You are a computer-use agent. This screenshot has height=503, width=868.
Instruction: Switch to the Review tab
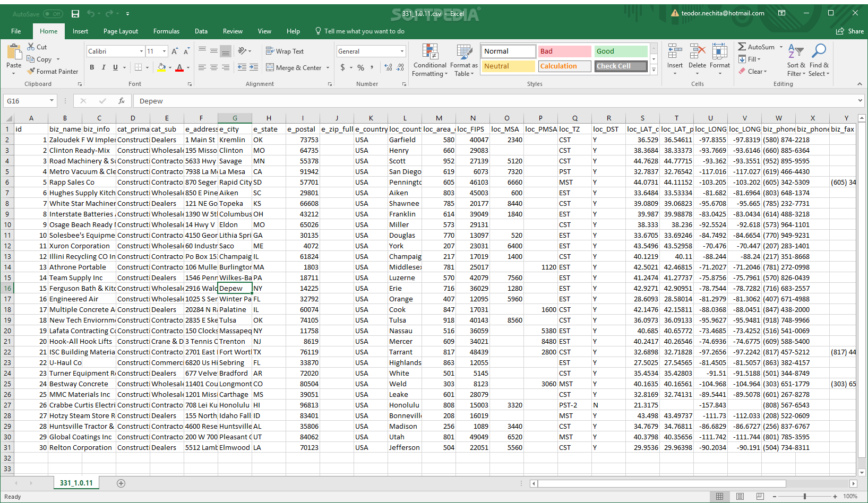233,31
